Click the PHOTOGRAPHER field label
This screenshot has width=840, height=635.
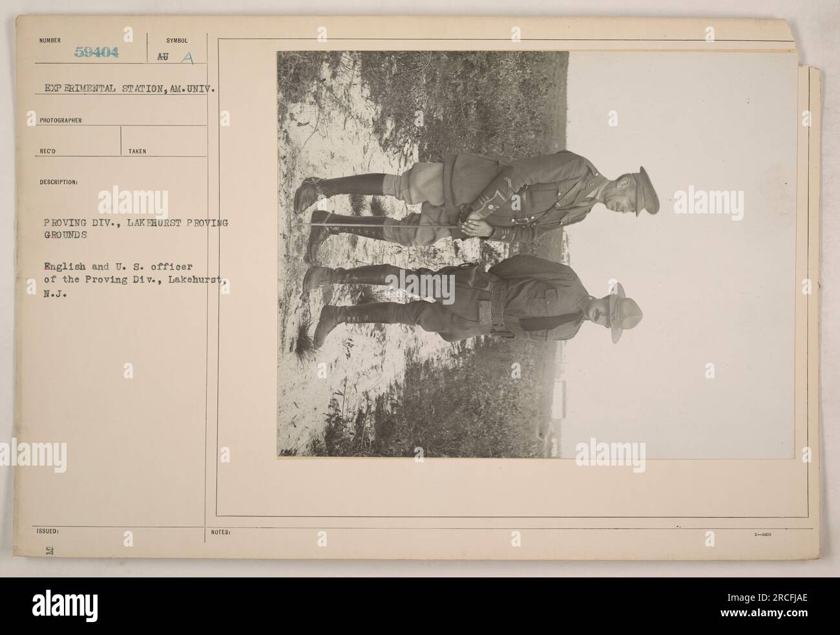tap(59, 120)
